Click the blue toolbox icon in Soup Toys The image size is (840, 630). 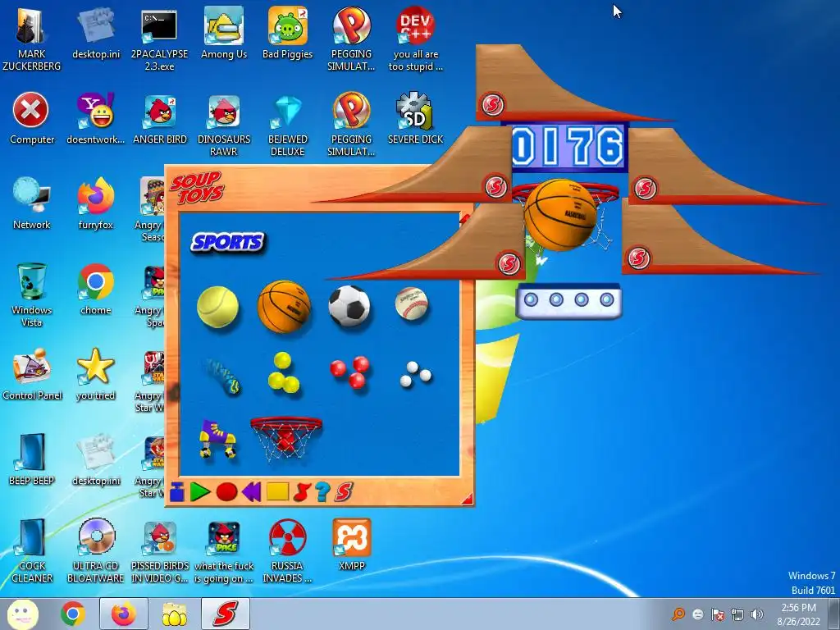177,492
